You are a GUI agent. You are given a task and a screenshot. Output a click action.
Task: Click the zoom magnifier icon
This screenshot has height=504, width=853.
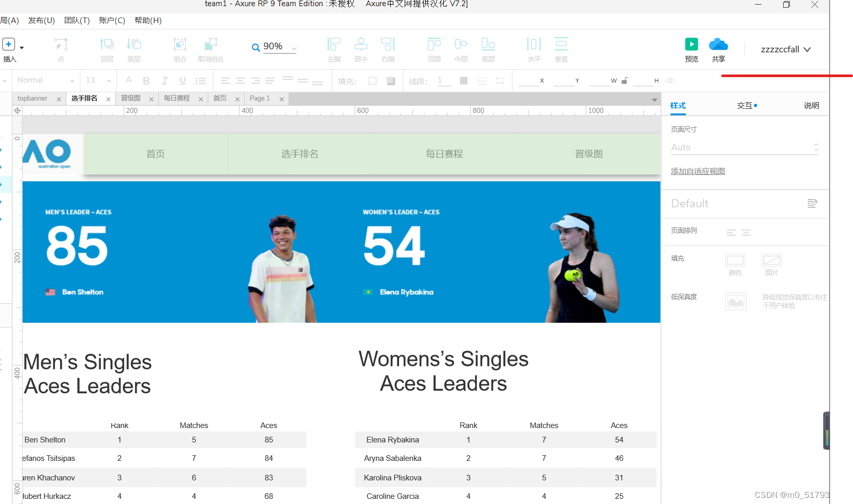[256, 48]
